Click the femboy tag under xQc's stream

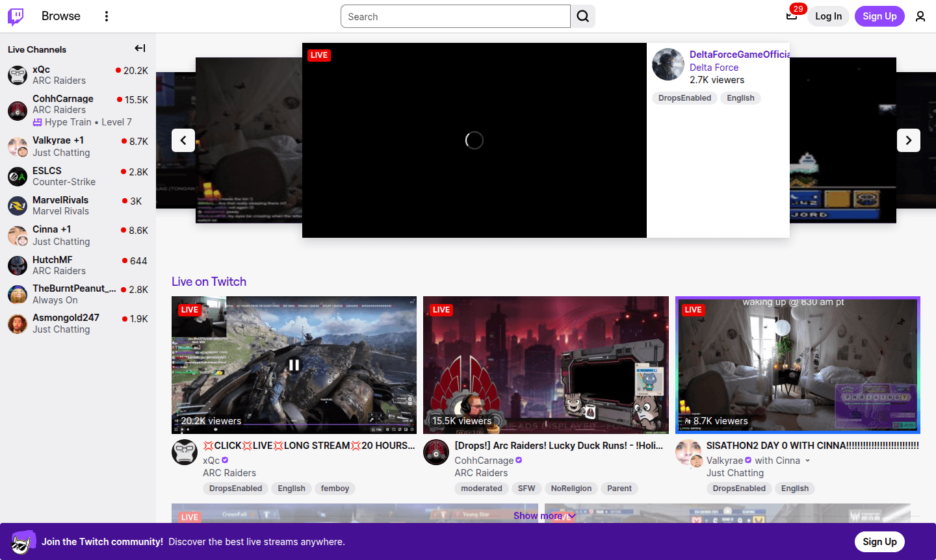tap(335, 488)
